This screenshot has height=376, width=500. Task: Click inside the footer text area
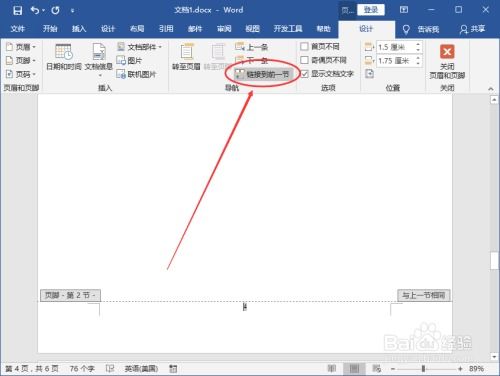245,307
